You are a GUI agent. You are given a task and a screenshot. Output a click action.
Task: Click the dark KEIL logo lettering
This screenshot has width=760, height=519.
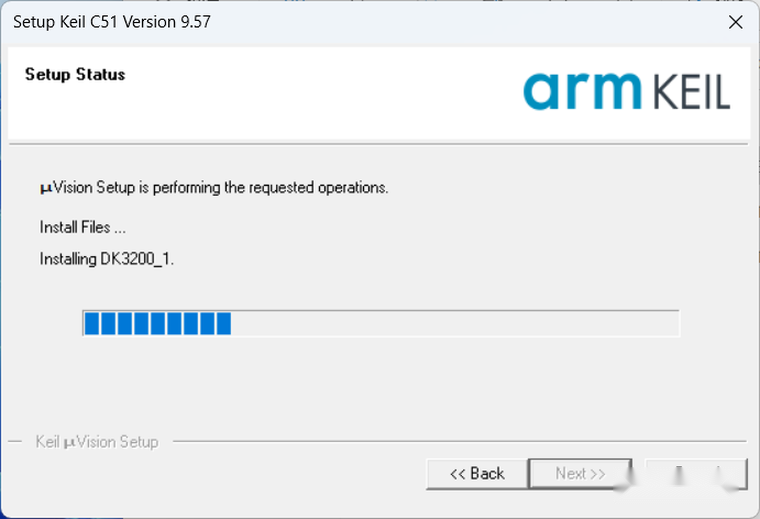[x=692, y=92]
